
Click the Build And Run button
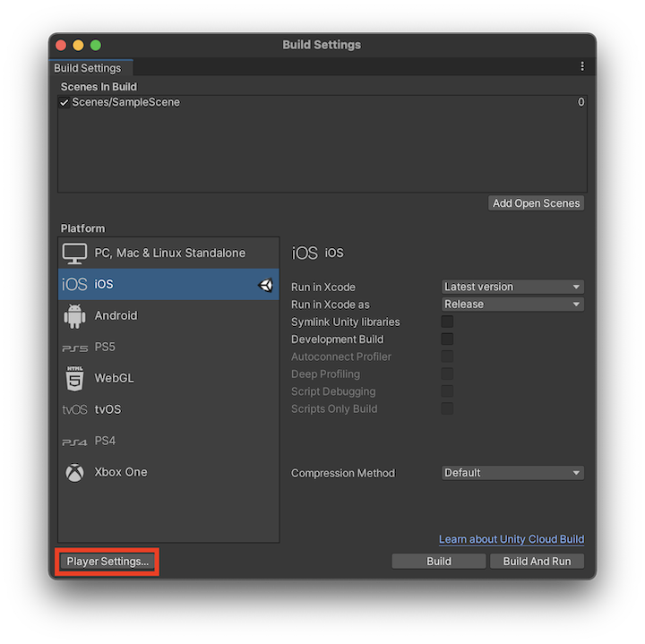[x=537, y=562]
